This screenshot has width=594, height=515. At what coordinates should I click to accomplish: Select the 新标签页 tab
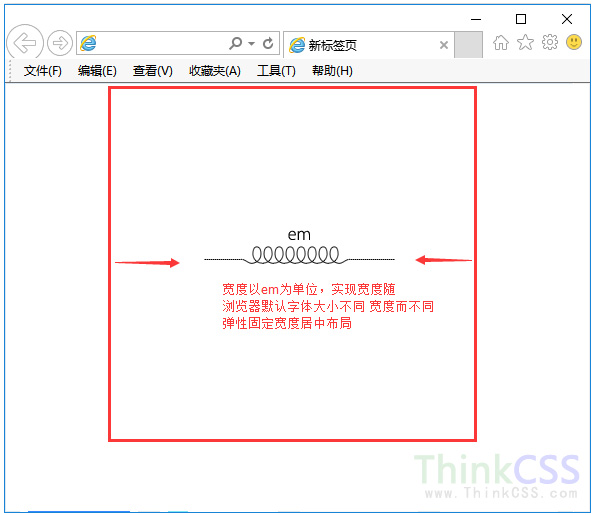click(x=369, y=45)
